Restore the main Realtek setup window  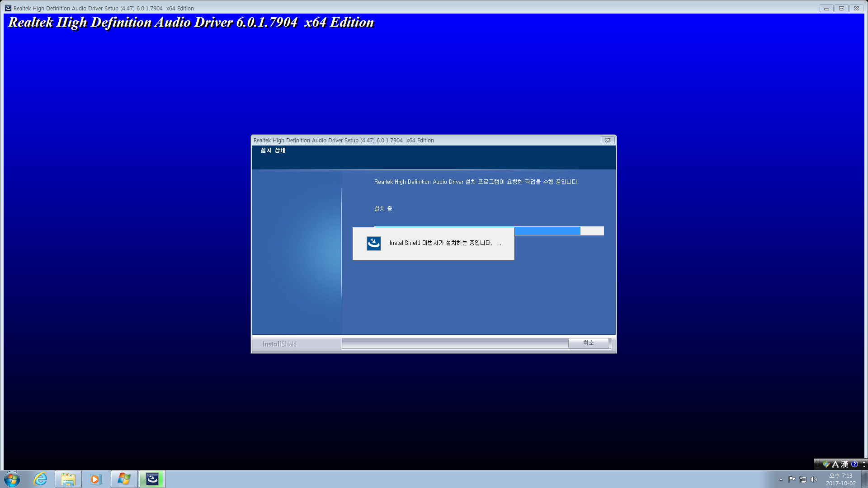pos(841,8)
